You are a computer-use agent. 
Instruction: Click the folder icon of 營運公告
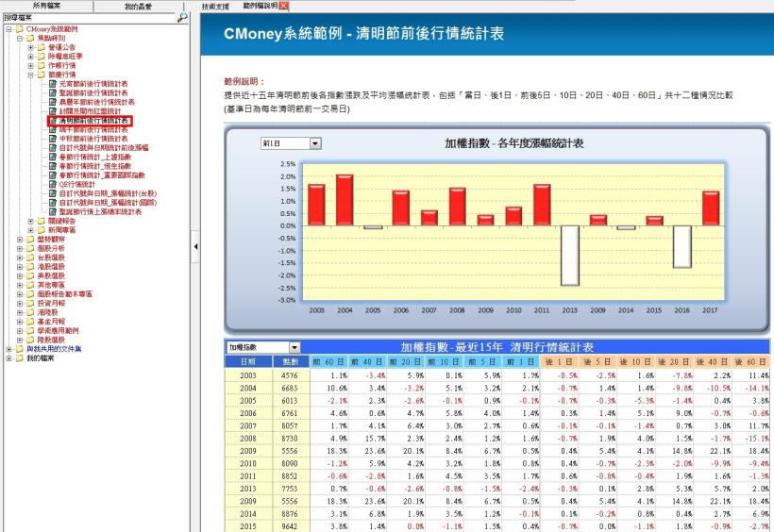coord(42,47)
